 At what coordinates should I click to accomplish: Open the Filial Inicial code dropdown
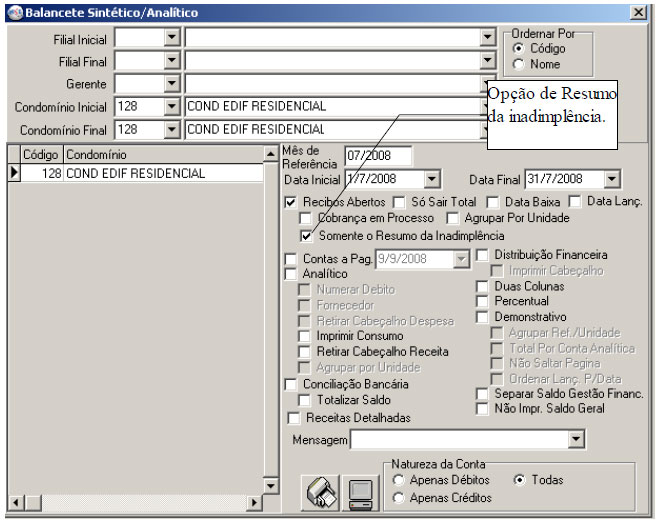(x=171, y=37)
